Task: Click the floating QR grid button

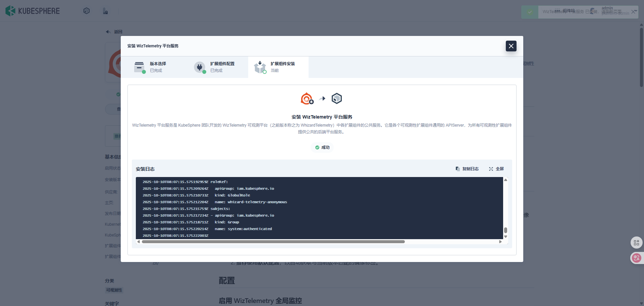Action: point(636,243)
